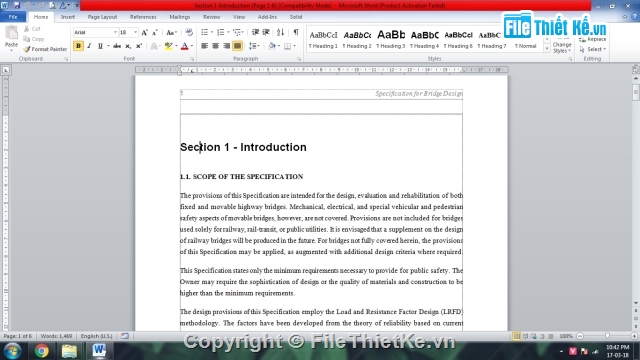Click the Grow Font icon
Screen dimensions: 640x360
(144, 32)
